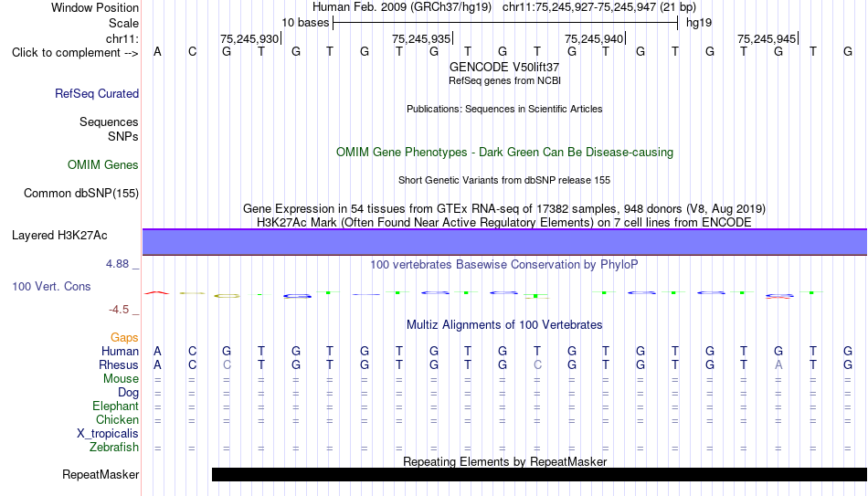Click '100 vertebrates Basewise Conservation by PhyloP' title
Screen dimensions: 868x496
click(504, 265)
